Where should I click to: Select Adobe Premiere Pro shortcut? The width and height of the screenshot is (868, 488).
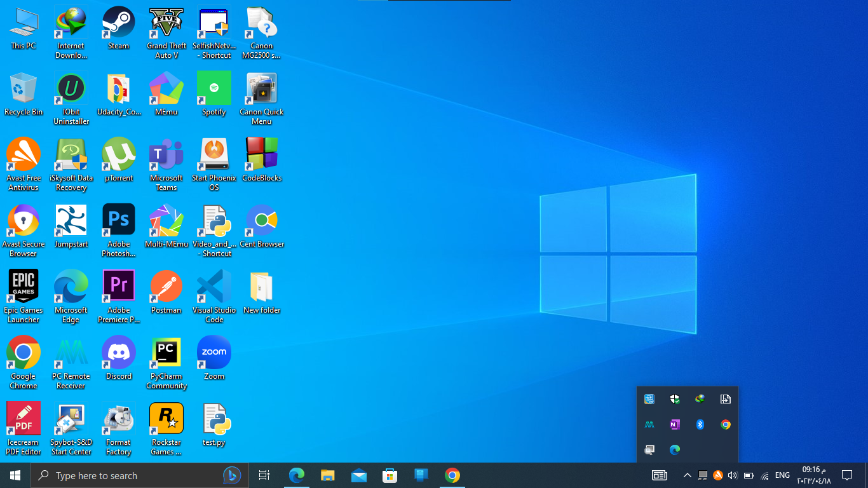point(119,297)
